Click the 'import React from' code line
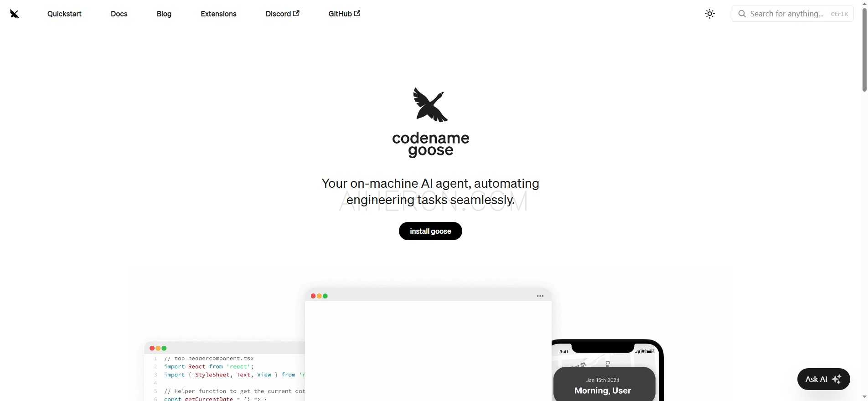 209,366
